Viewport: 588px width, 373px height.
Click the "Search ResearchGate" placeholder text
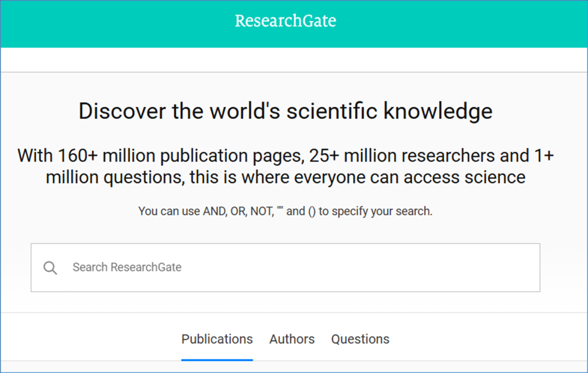[x=127, y=267]
